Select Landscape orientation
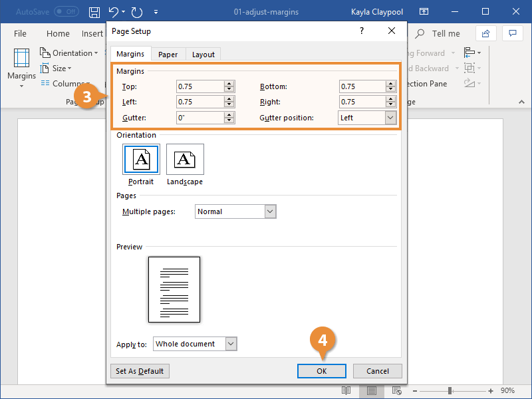532x399 pixels. coord(185,164)
